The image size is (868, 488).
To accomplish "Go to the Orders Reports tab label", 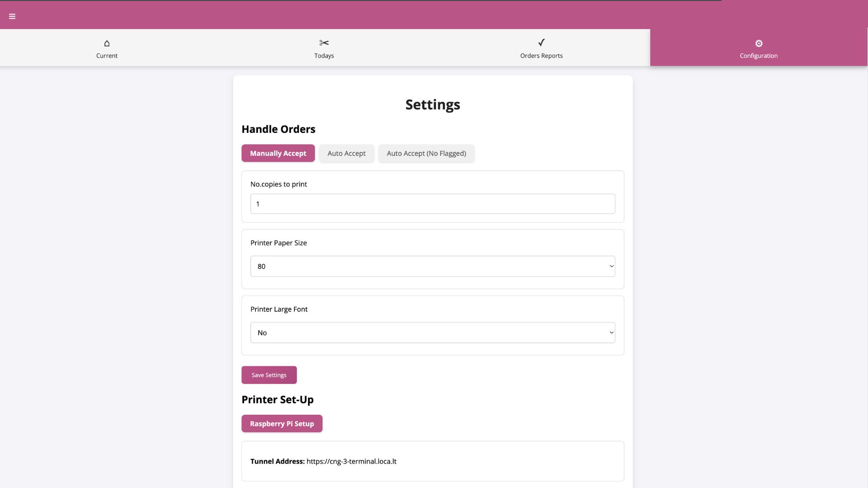I will click(x=541, y=56).
